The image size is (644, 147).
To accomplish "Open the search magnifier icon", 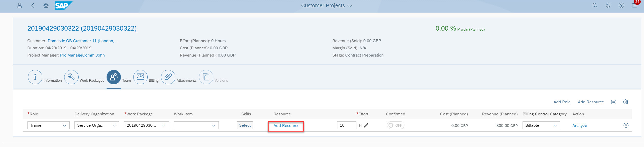I will (x=595, y=5).
